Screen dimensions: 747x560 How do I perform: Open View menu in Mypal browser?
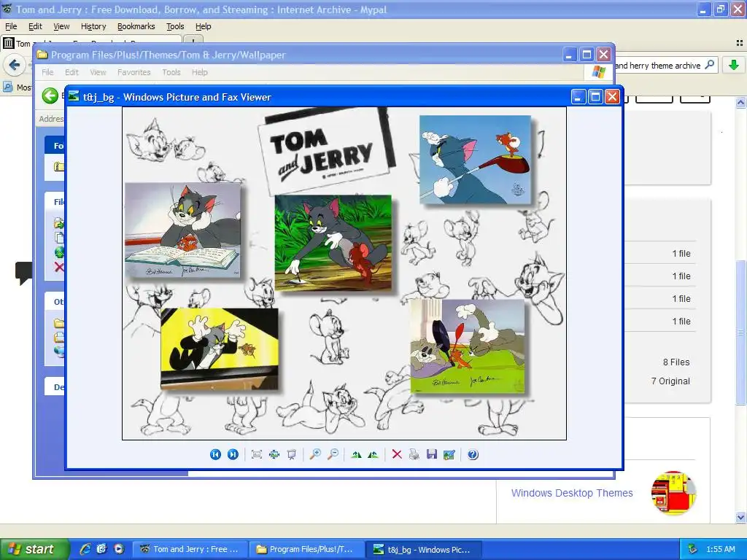tap(61, 26)
